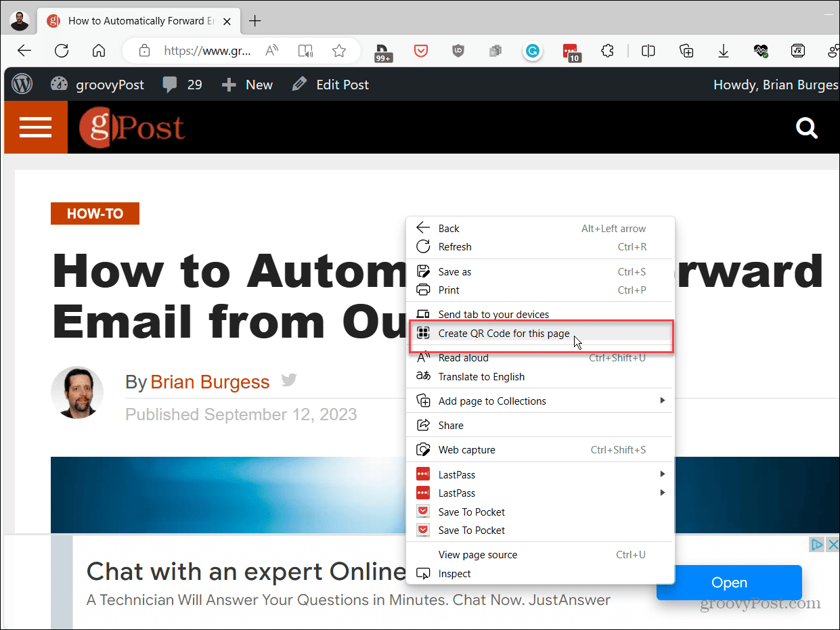The width and height of the screenshot is (840, 630).
Task: Click the HOW-TO category label
Action: pyautogui.click(x=95, y=214)
